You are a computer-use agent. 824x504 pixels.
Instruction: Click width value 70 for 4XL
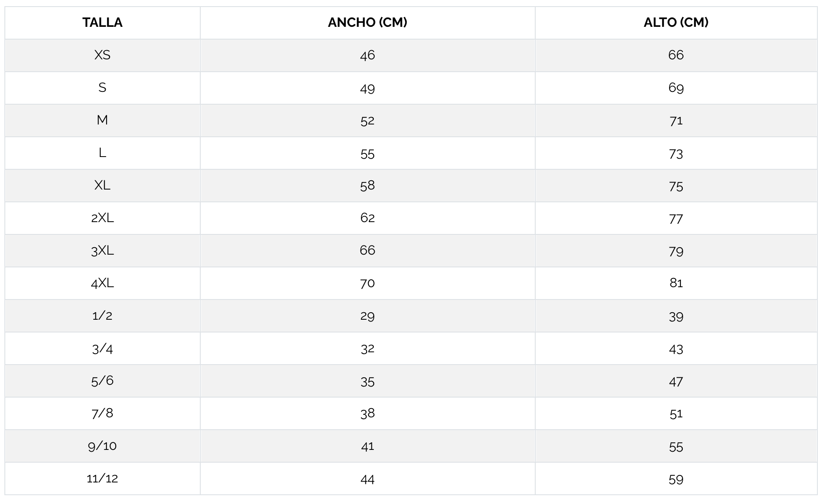tap(368, 283)
